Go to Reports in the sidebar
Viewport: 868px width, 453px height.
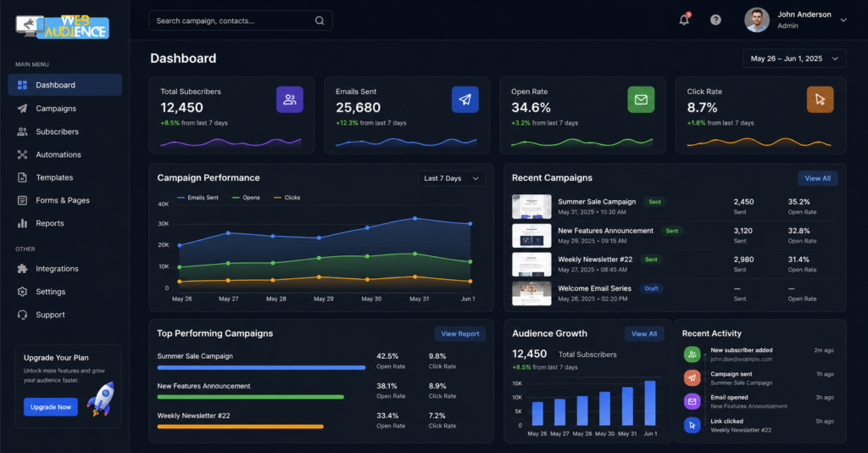click(x=64, y=223)
